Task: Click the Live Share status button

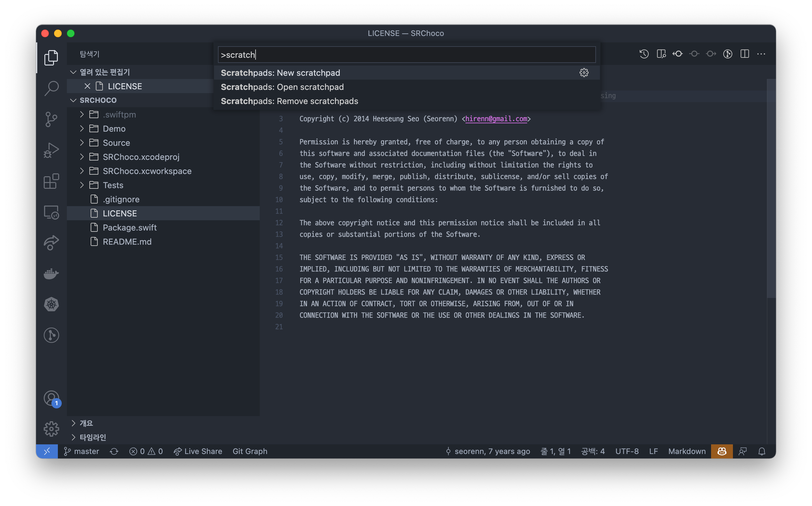Action: point(198,451)
